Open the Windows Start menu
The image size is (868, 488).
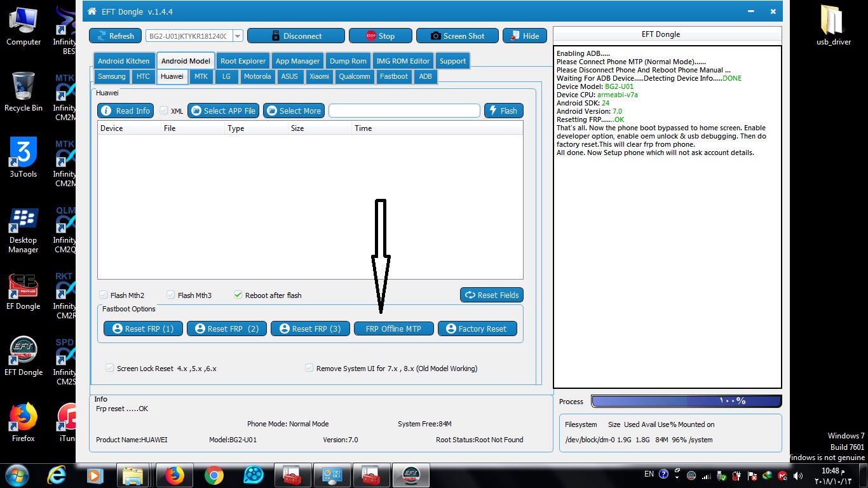tap(17, 475)
